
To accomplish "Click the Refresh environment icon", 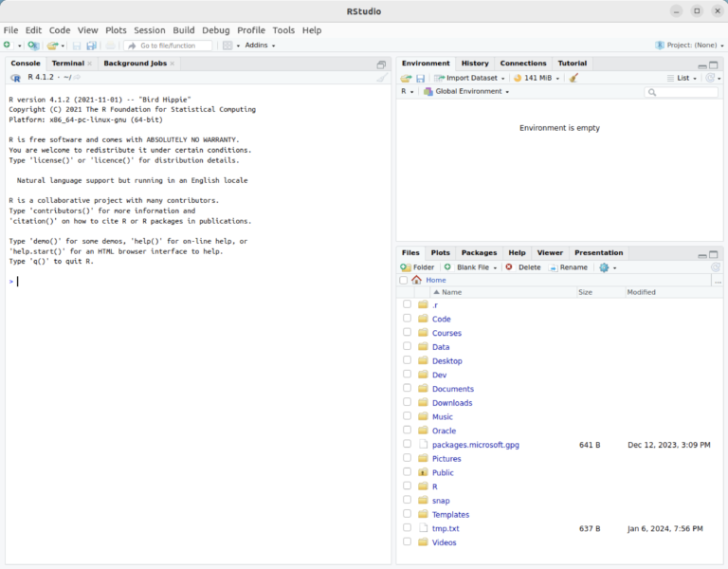I will [710, 78].
